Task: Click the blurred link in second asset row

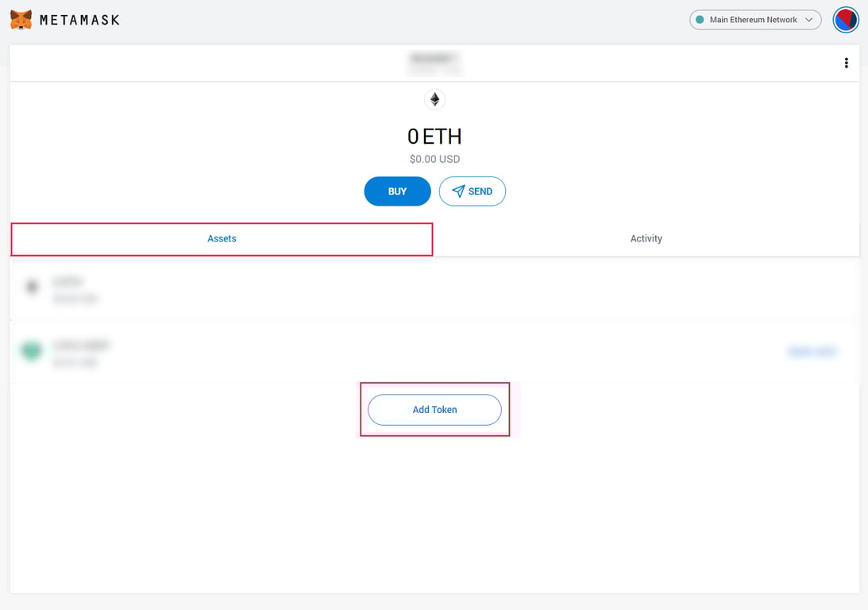Action: pos(812,351)
